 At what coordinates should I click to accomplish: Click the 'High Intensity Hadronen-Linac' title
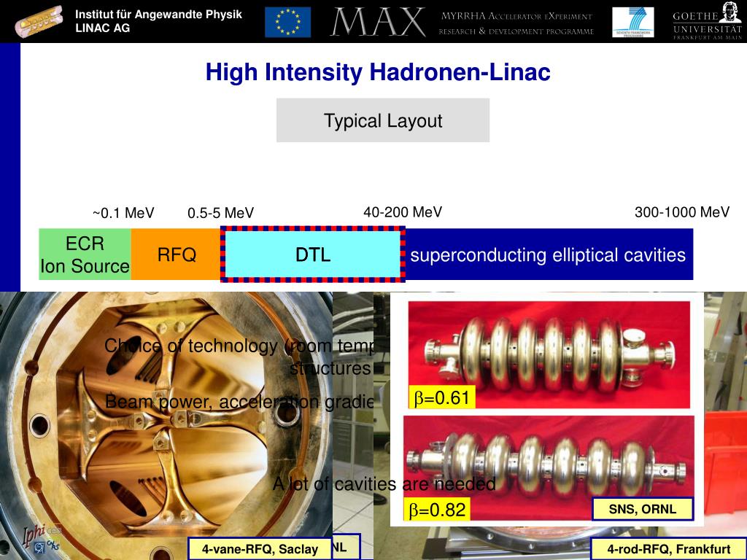pyautogui.click(x=378, y=72)
